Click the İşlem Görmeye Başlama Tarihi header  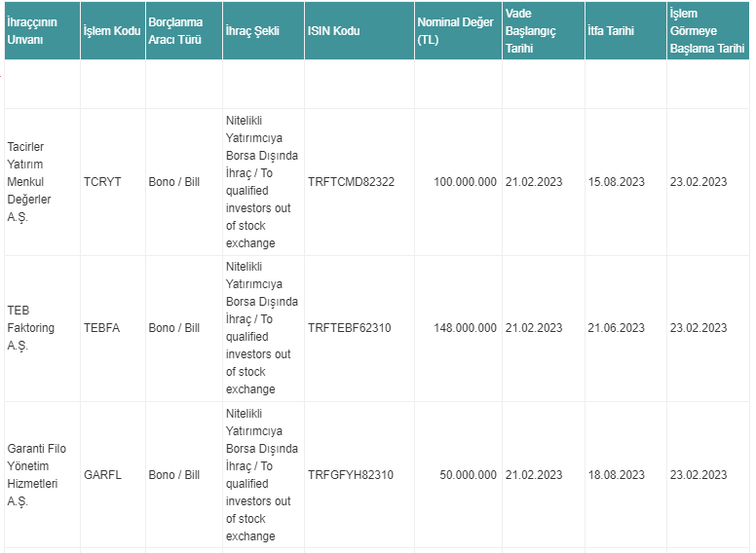pos(708,31)
